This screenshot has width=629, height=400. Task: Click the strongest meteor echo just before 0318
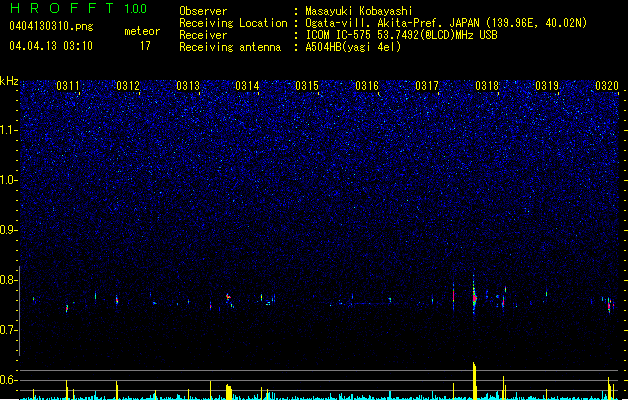(474, 297)
